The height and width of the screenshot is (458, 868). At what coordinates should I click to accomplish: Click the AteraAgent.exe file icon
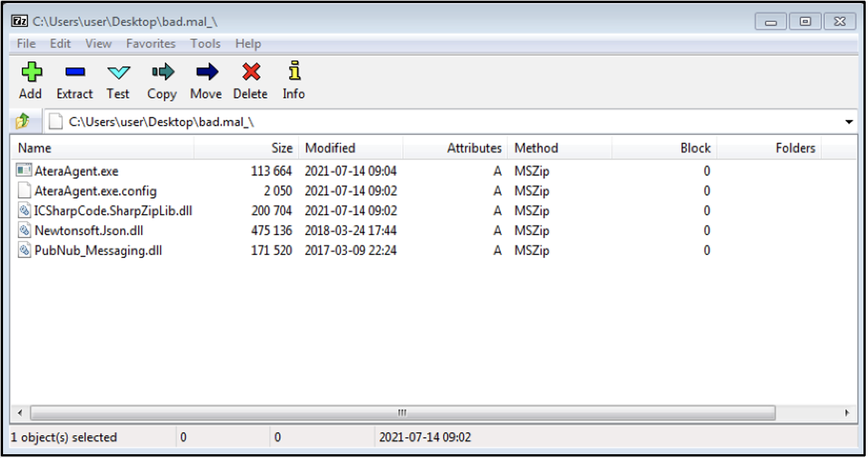tap(24, 171)
